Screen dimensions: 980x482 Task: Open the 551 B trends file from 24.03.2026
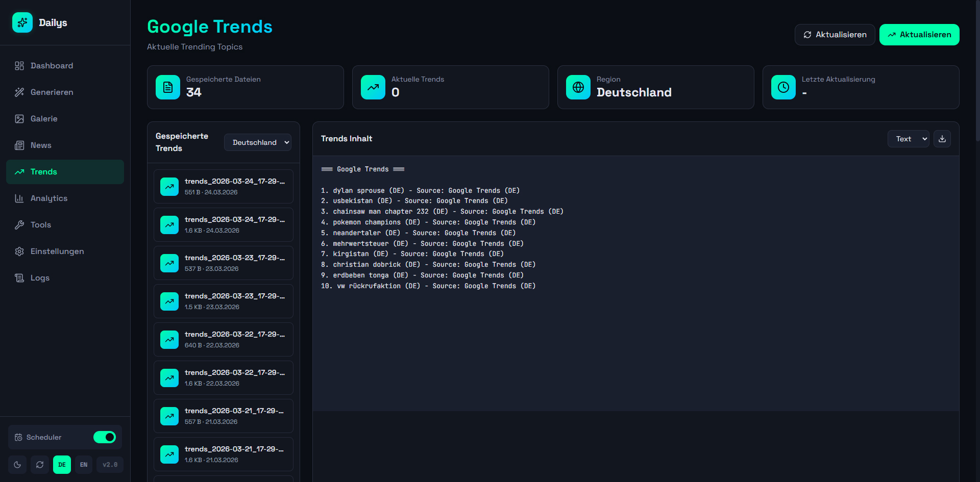tap(224, 187)
